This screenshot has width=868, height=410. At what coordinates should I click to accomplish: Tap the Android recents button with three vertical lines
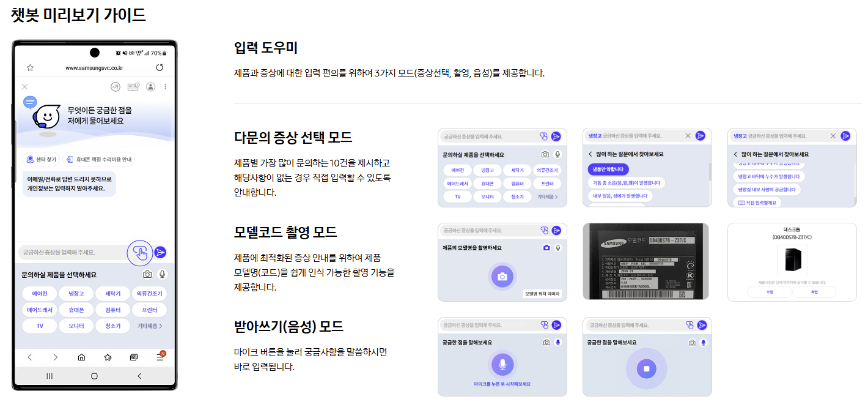click(x=50, y=376)
